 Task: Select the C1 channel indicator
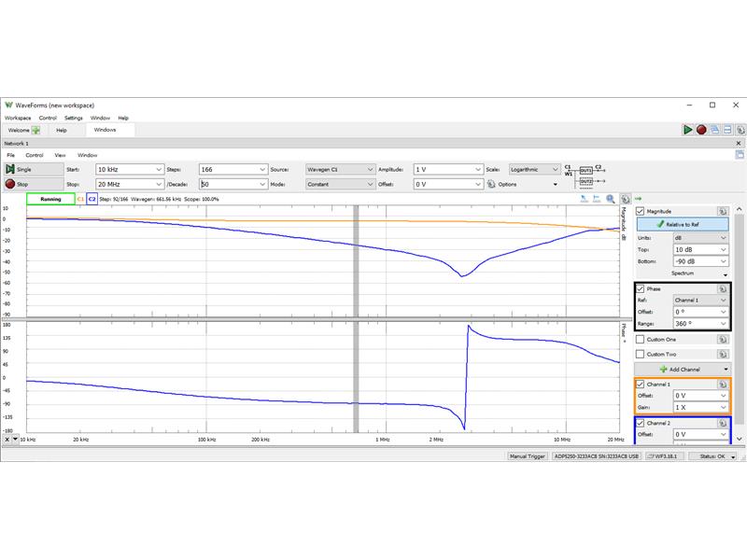[80, 199]
